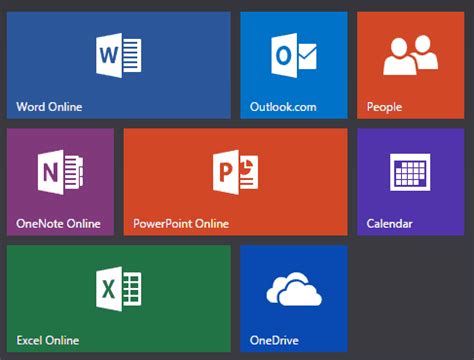Click the 'Outlook.com' label

coord(283,107)
